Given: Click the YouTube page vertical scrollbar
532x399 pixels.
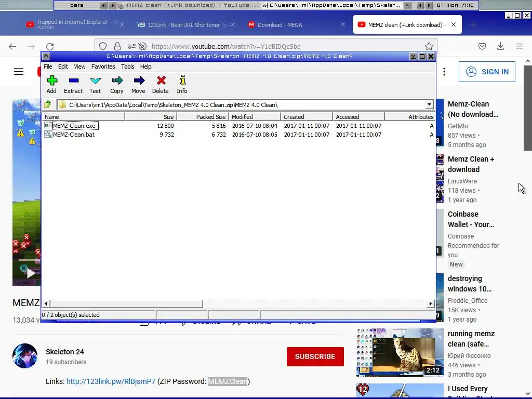Looking at the screenshot, I should coord(528,108).
